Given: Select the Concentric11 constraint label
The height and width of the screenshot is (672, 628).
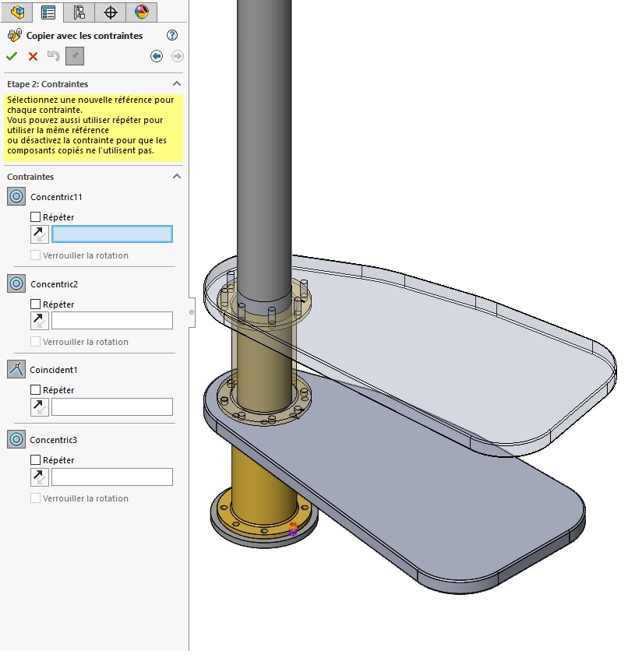Looking at the screenshot, I should pos(56,197).
